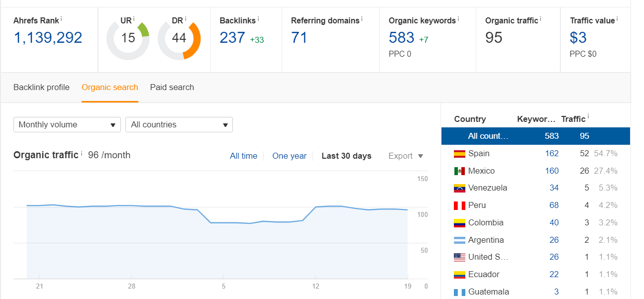The width and height of the screenshot is (644, 299).
Task: Open Venezuela's 34 keywords link
Action: pyautogui.click(x=554, y=188)
